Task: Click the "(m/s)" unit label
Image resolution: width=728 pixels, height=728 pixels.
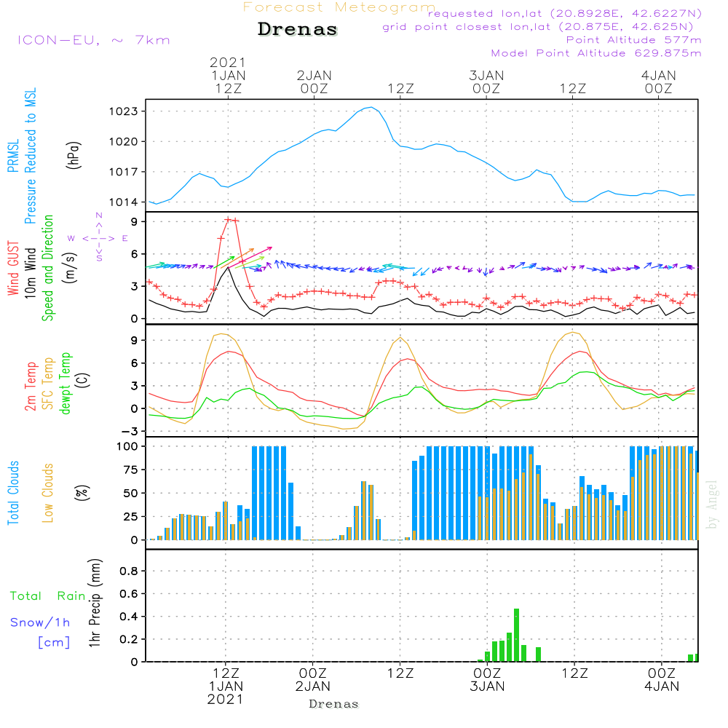Action: point(71,268)
